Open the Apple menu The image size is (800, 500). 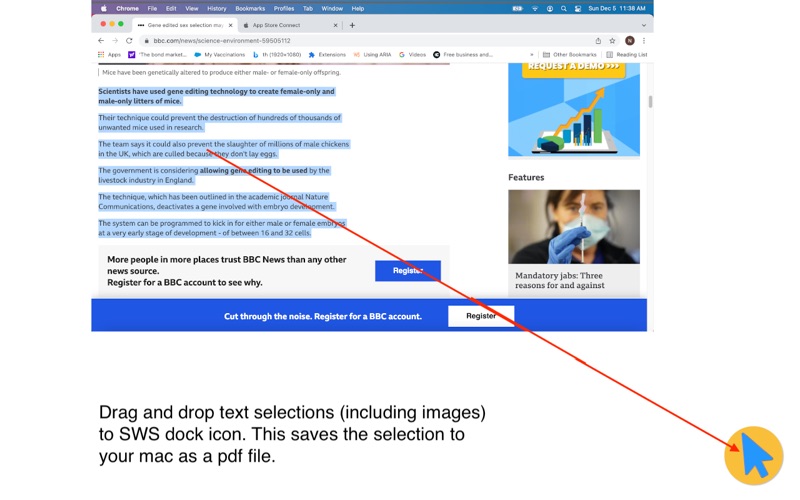[104, 8]
